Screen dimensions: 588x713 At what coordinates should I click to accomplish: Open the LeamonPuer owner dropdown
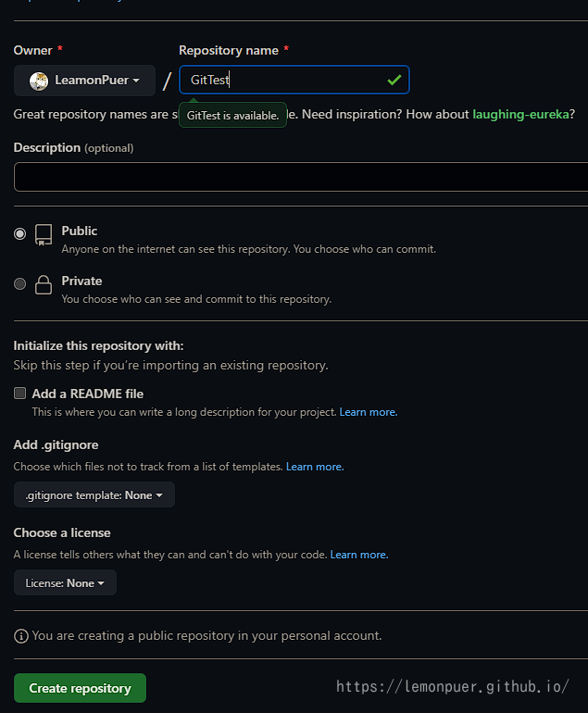(x=84, y=81)
